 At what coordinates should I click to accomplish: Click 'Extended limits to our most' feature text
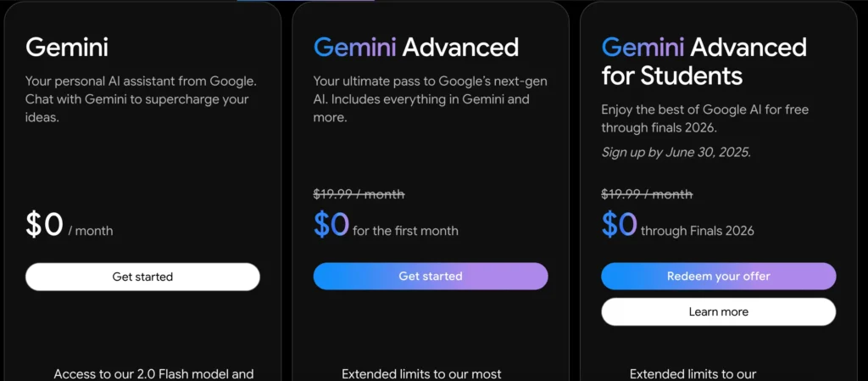click(x=421, y=374)
